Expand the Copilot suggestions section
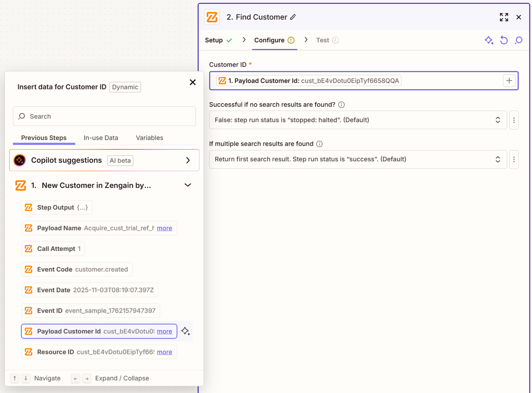Screen dimensions: 532x393 pos(188,160)
